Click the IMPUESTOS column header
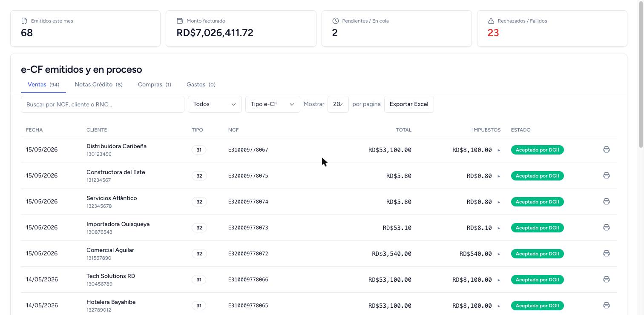This screenshot has width=644, height=315. tap(486, 130)
